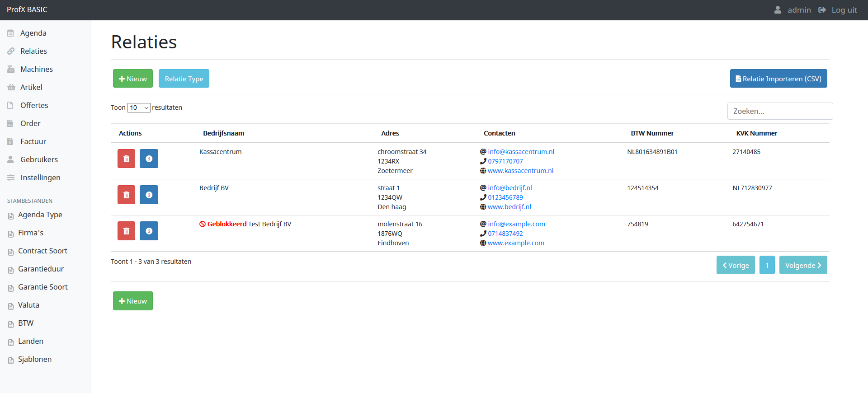Click the Relatie Type button

pos(184,79)
